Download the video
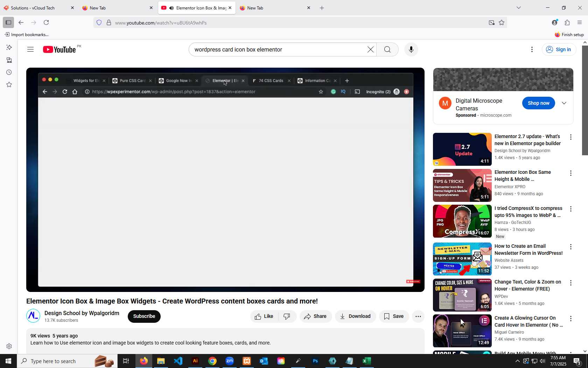Image resolution: width=588 pixels, height=368 pixels. pyautogui.click(x=356, y=316)
